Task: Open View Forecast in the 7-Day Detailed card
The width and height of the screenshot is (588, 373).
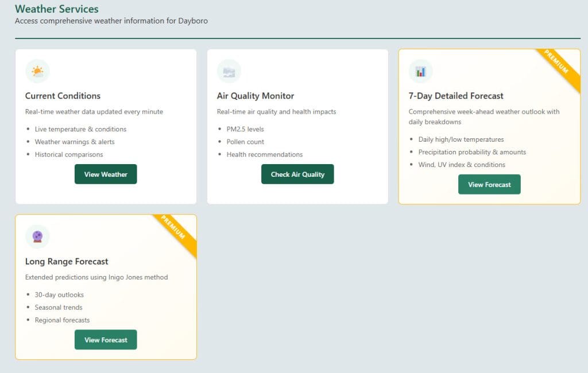Action: (x=489, y=185)
